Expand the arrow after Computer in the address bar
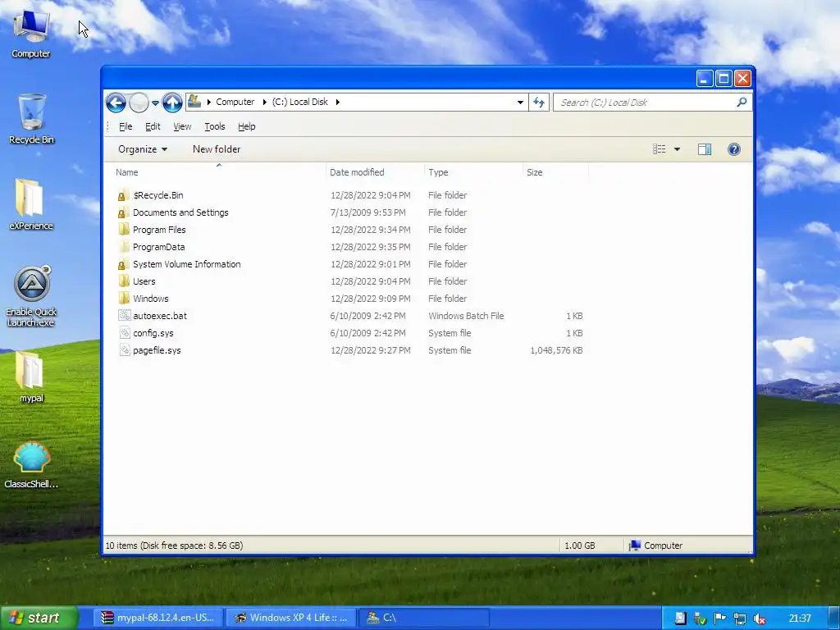 [265, 102]
